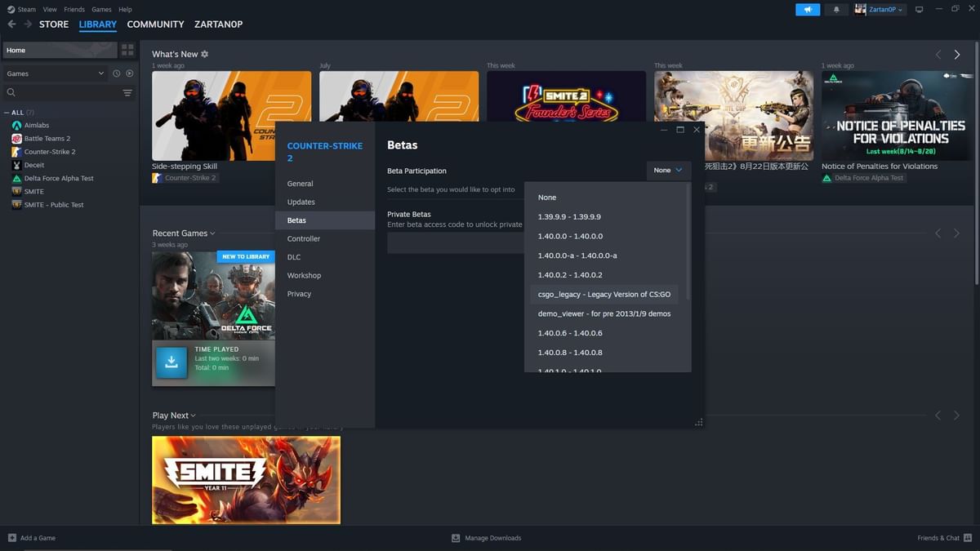Viewport: 980px width, 551px height.
Task: Open Steam announcements via blue megaphone icon
Action: pos(807,9)
